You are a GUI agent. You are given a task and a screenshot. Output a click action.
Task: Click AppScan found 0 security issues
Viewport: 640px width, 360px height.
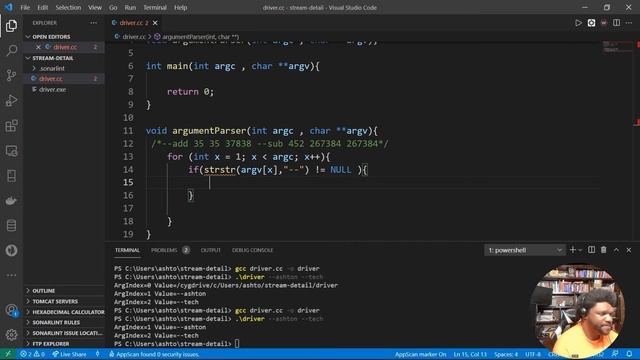tap(154, 354)
